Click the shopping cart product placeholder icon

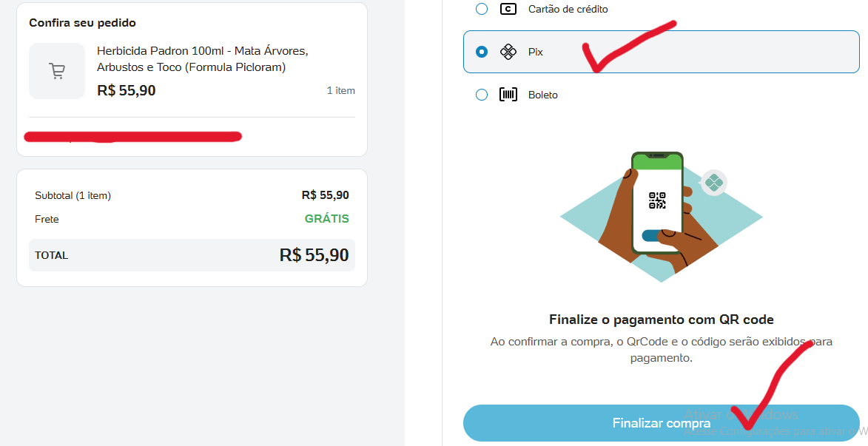pos(57,71)
